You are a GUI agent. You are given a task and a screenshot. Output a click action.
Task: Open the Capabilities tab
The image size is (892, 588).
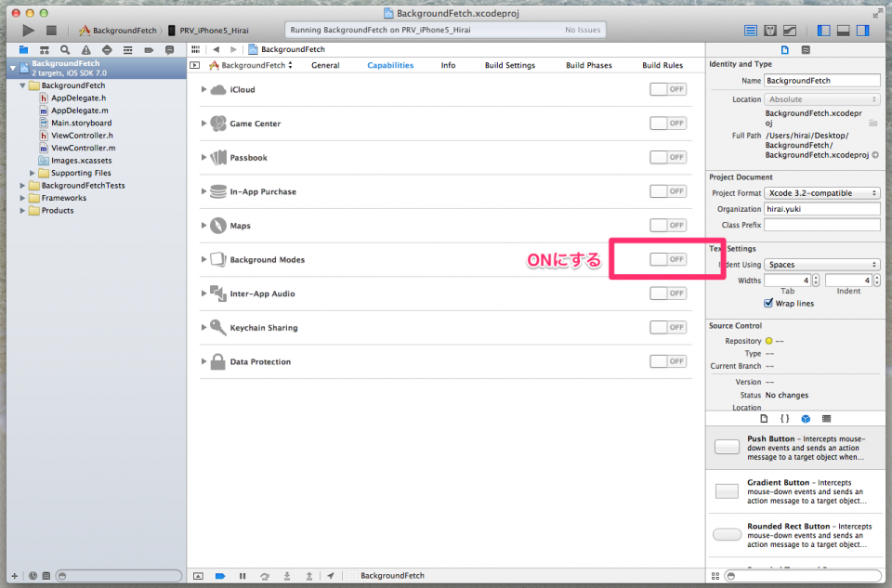tap(391, 65)
